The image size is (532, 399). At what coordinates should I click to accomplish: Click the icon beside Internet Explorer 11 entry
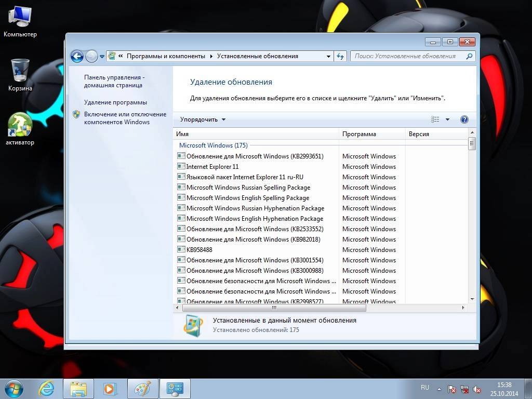pyautogui.click(x=181, y=166)
